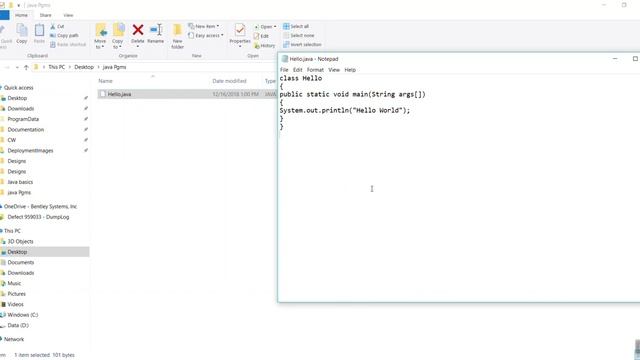Screen dimensions: 640x360
Task: Open the CW folder in Quick access
Action: (x=12, y=140)
